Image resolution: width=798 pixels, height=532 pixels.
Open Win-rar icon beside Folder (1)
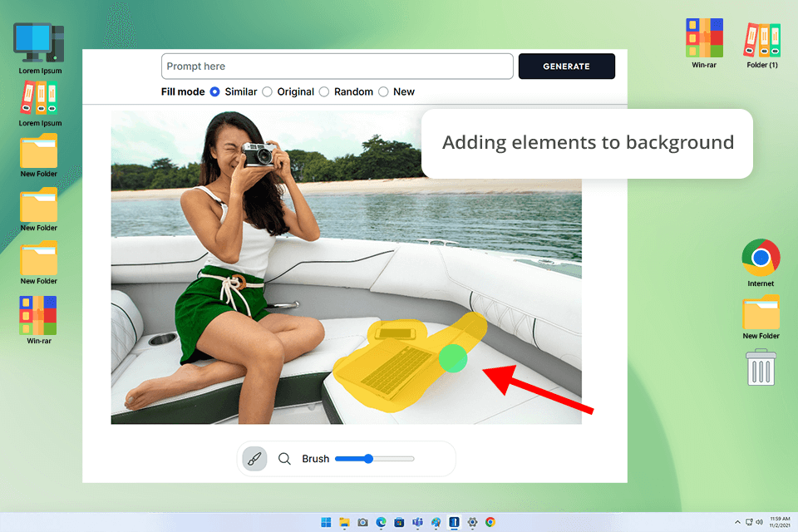704,38
